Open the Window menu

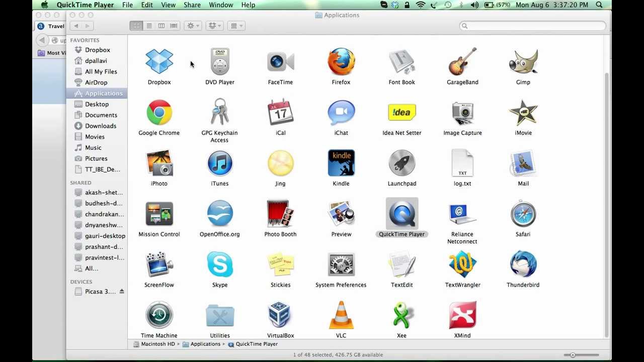[x=221, y=5]
